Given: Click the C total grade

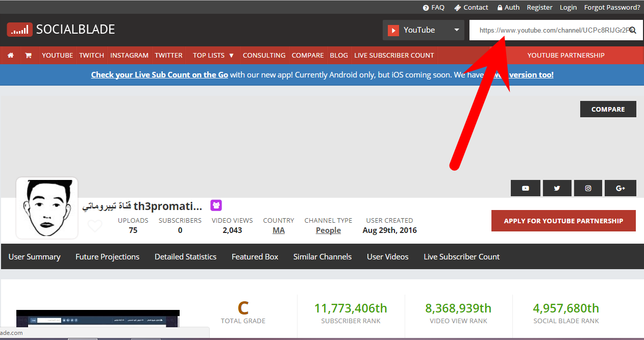Looking at the screenshot, I should point(243,308).
